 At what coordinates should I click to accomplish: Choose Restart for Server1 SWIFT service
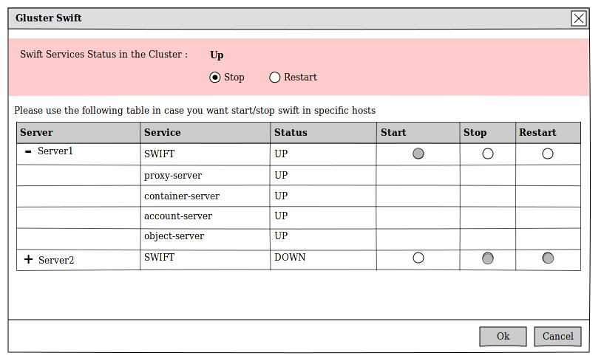click(548, 154)
